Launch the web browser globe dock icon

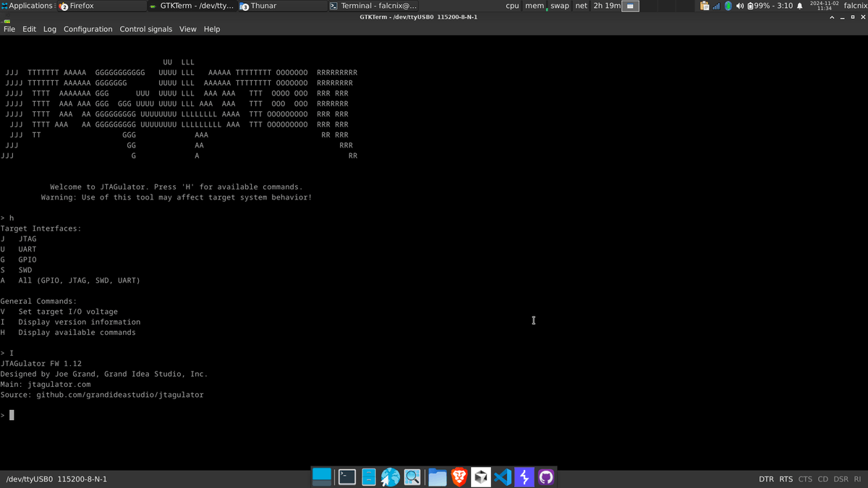click(x=391, y=476)
